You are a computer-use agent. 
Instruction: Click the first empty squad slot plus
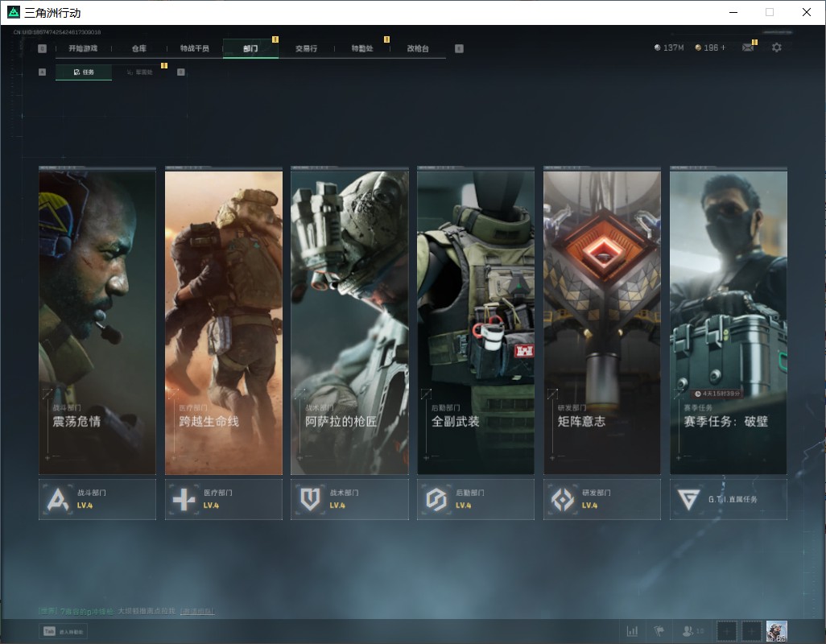pyautogui.click(x=727, y=631)
